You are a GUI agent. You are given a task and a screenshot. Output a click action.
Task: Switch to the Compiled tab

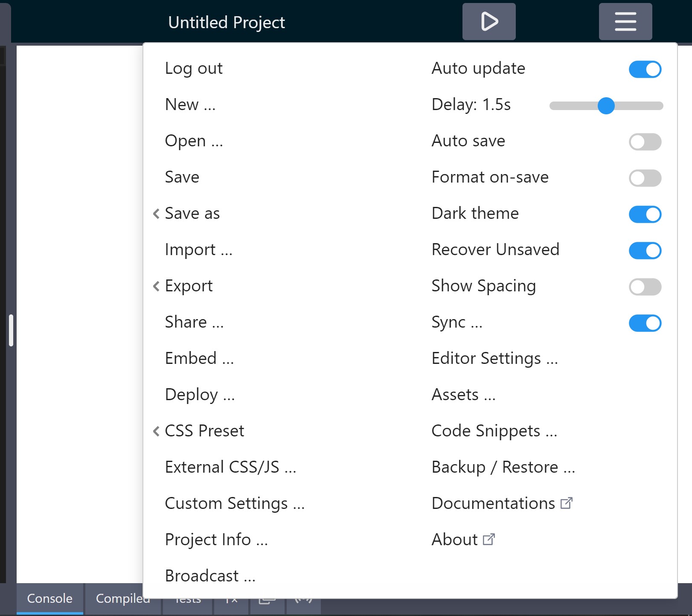click(x=122, y=599)
